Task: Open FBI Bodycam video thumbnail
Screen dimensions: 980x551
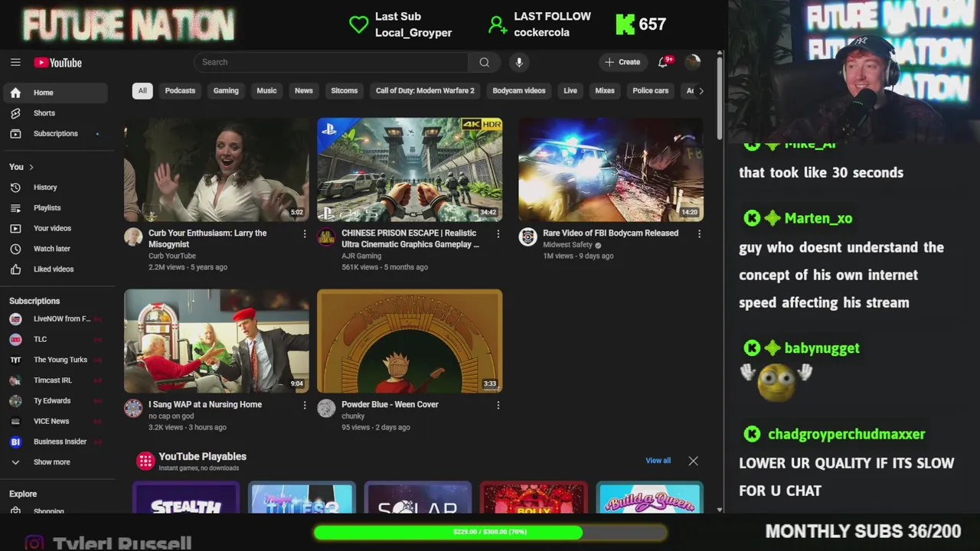Action: [611, 170]
